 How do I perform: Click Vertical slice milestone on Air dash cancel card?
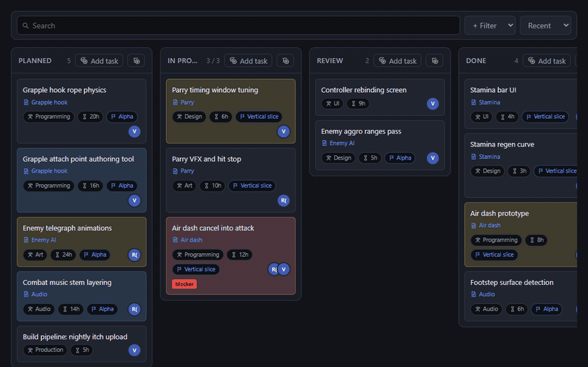point(196,270)
